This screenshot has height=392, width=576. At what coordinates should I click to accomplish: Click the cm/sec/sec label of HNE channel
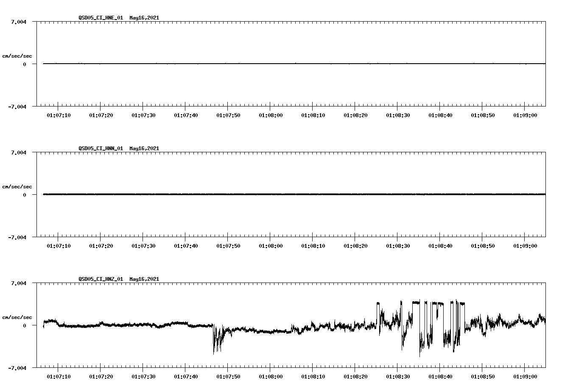click(x=17, y=56)
